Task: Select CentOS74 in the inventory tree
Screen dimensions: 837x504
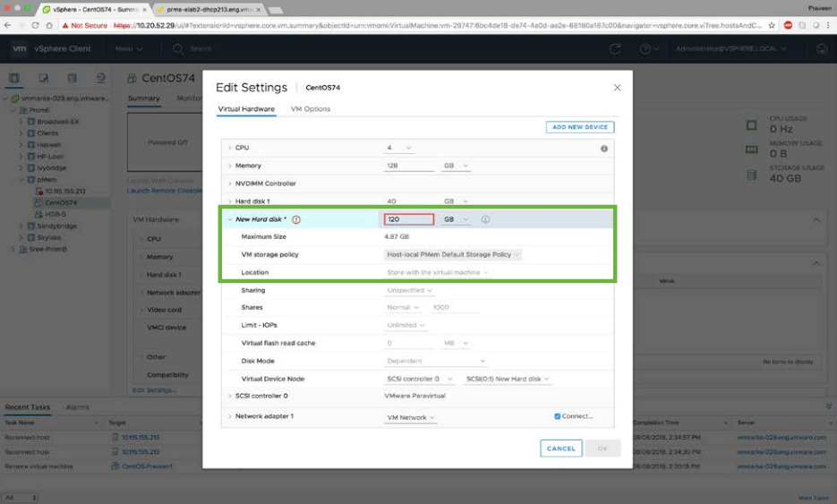Action: pyautogui.click(x=61, y=203)
